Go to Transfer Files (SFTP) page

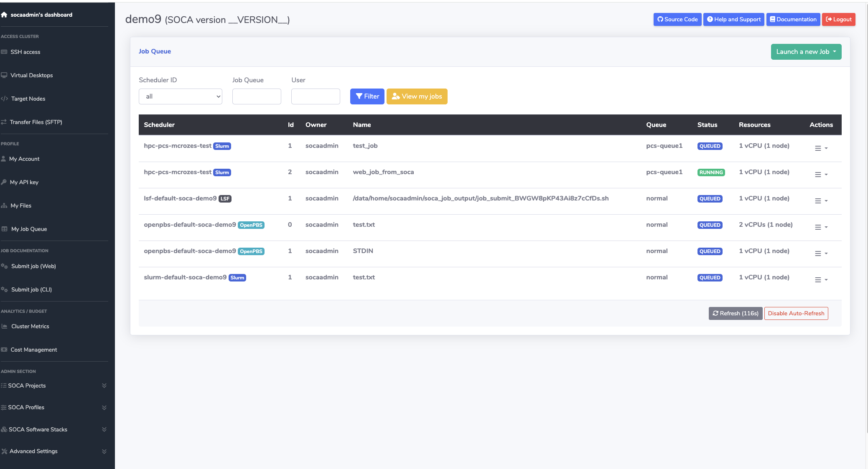(x=36, y=122)
